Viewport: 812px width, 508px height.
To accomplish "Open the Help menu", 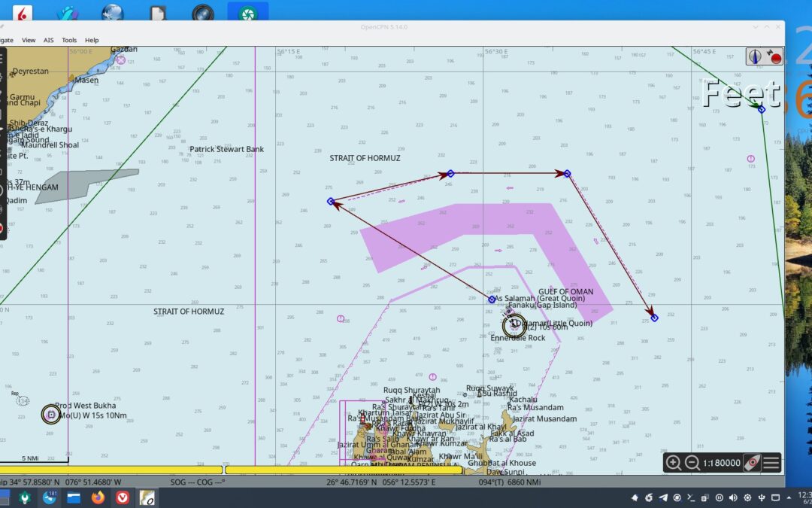I will pos(92,40).
